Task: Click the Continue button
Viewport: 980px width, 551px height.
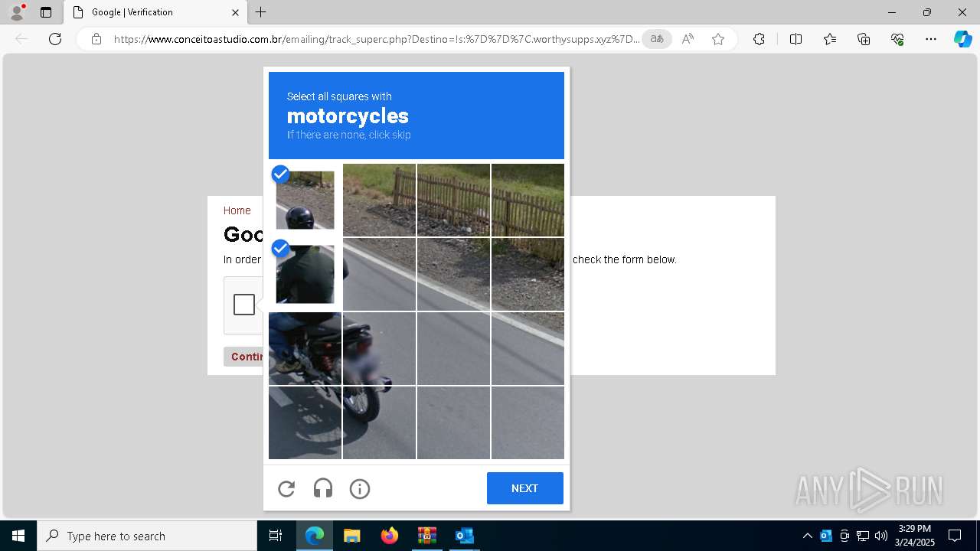Action: point(244,357)
